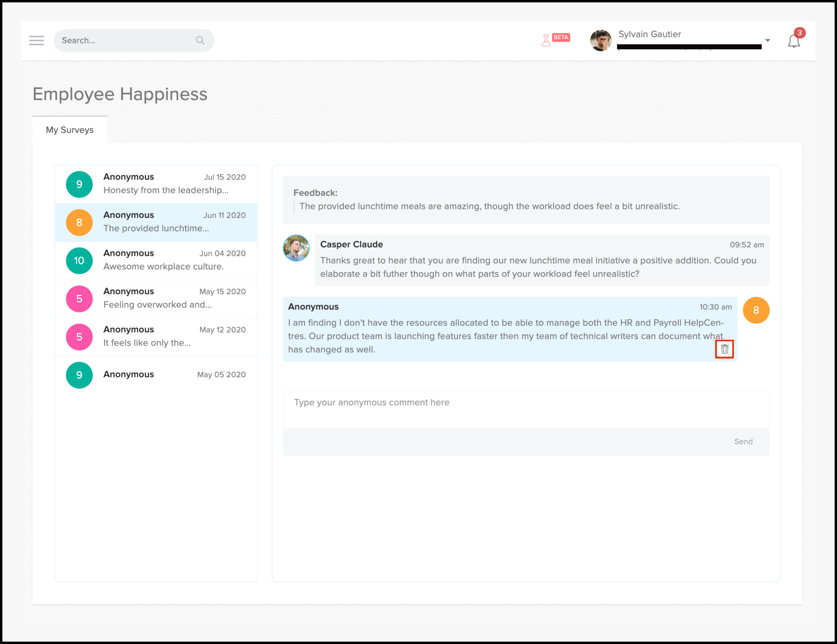Switch to the My Surveys tab
The image size is (837, 644).
click(x=70, y=130)
